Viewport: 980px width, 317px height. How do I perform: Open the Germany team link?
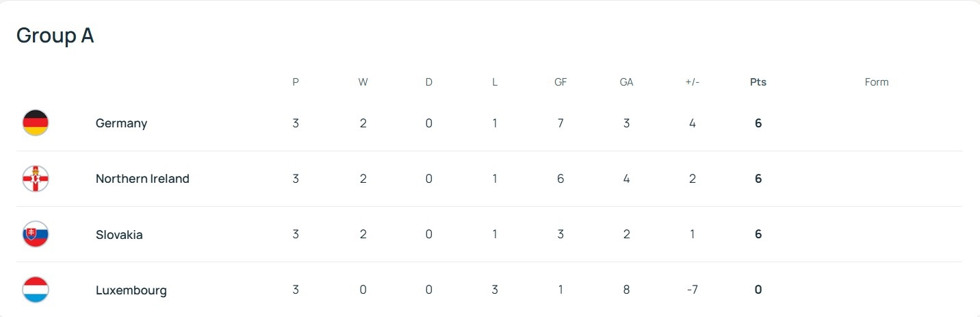121,123
